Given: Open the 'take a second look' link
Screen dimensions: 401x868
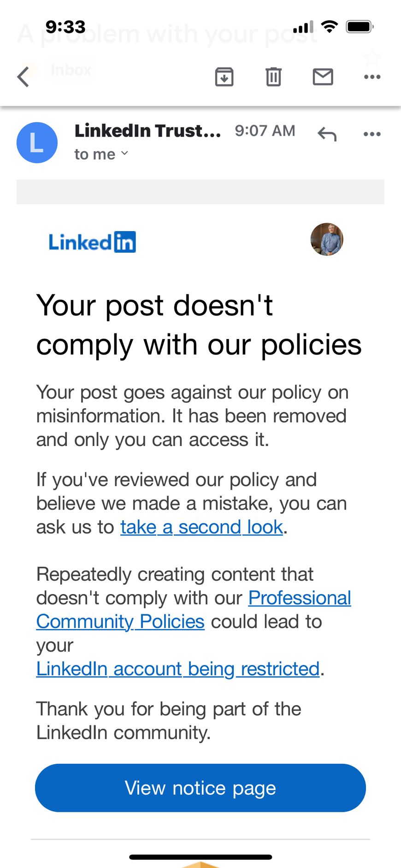Looking at the screenshot, I should click(201, 527).
